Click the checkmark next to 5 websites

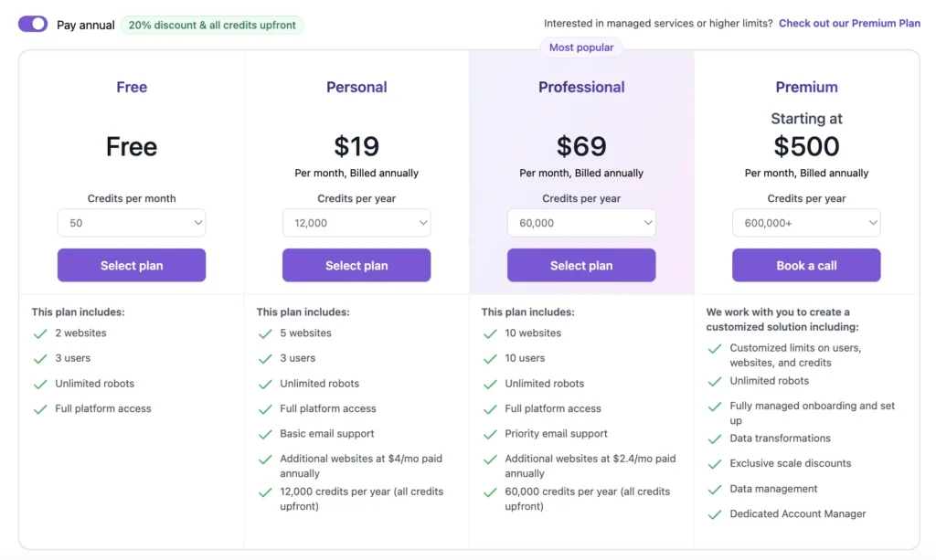click(265, 334)
